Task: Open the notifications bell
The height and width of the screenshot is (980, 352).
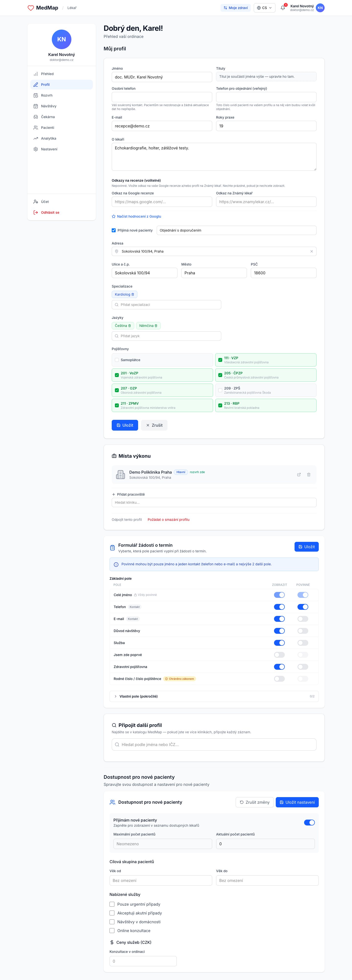Action: pos(283,8)
